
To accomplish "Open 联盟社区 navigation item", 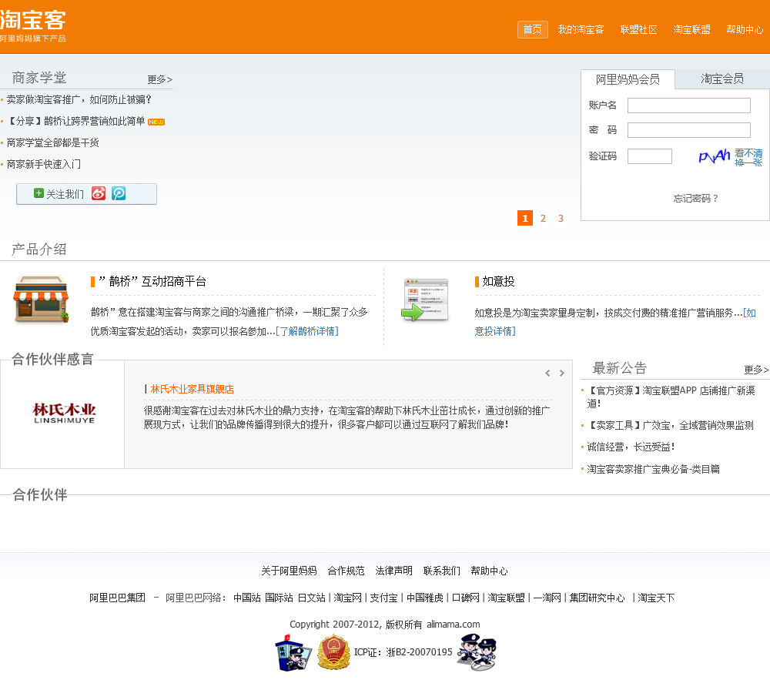I will click(638, 29).
